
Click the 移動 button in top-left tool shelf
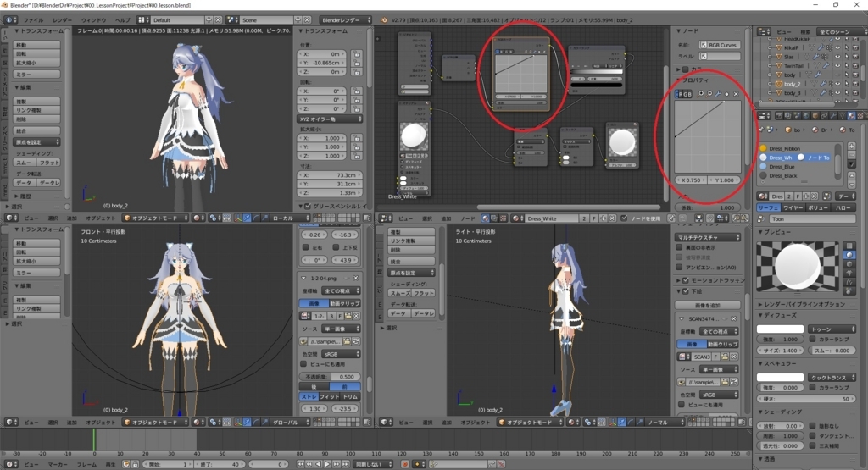[x=37, y=45]
